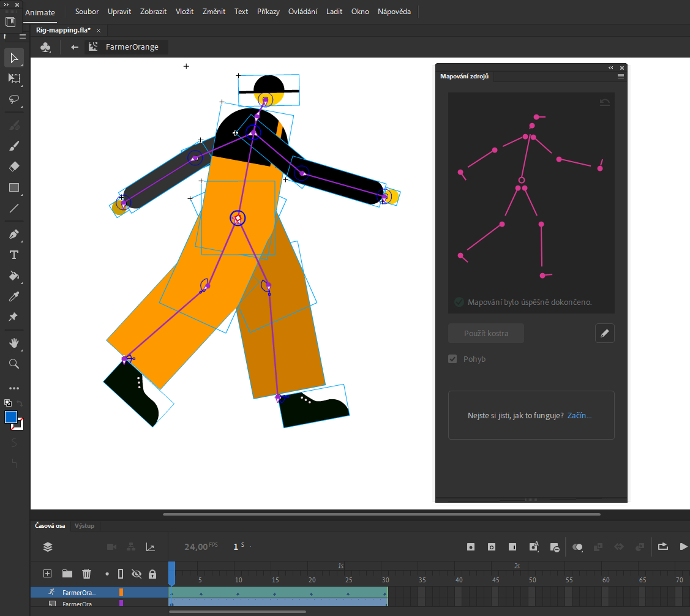Open the Mapování zdrojů panel menu
This screenshot has height=616, width=690.
[x=620, y=76]
